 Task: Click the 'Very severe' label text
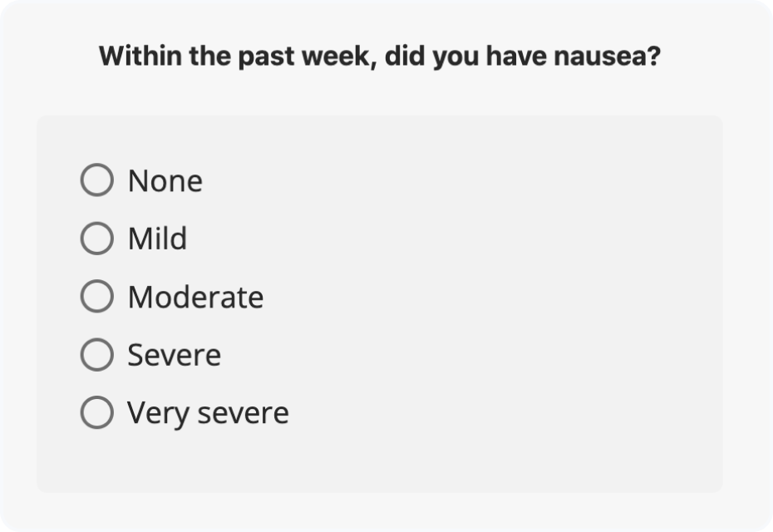pos(208,414)
